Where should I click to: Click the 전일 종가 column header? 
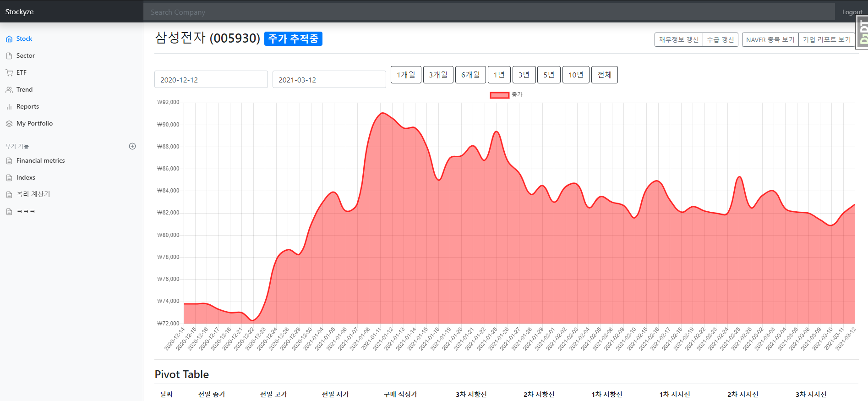tap(212, 394)
